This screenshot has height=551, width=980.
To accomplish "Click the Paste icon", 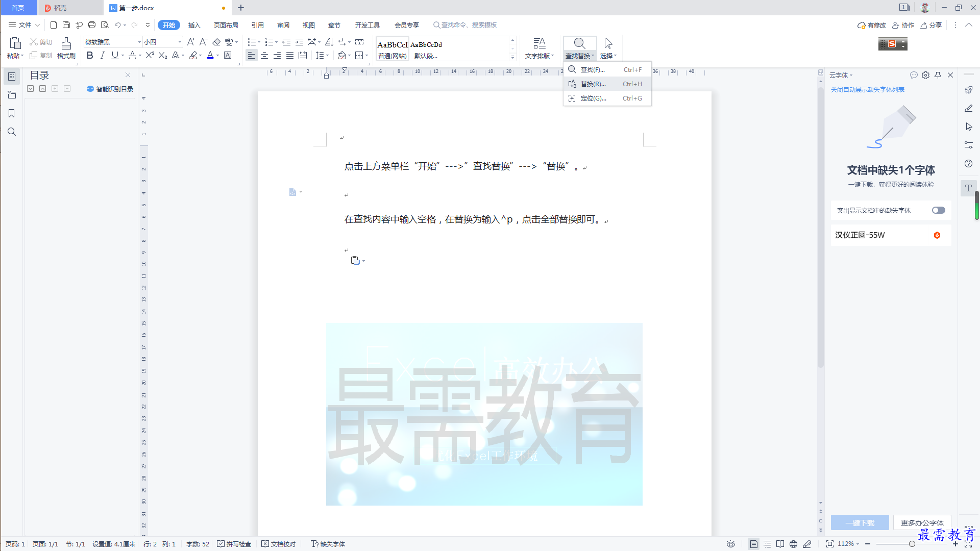I will [15, 43].
